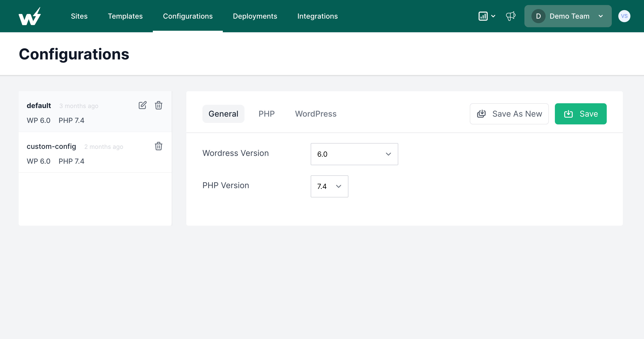The width and height of the screenshot is (644, 339).
Task: Edit the default configuration name
Action: [142, 105]
